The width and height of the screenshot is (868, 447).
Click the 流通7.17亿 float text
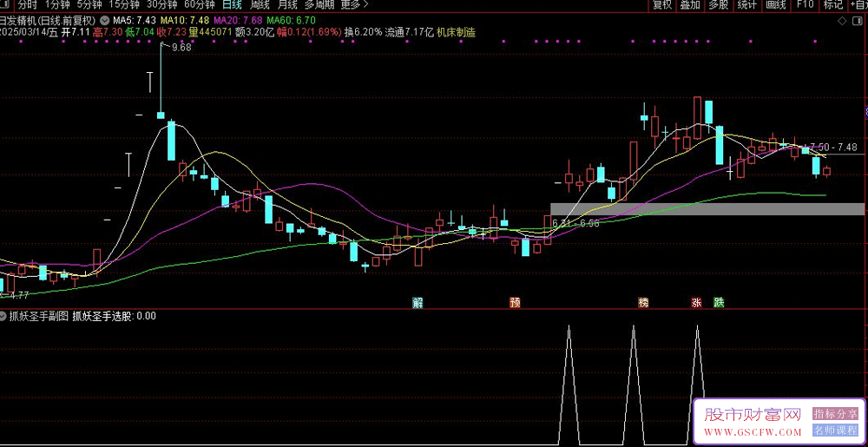click(x=410, y=32)
